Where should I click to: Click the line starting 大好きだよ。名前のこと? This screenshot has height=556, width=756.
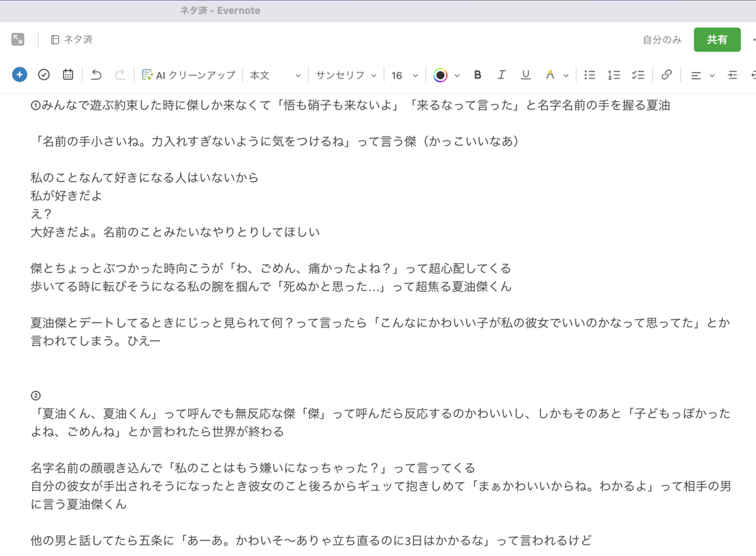pos(175,232)
